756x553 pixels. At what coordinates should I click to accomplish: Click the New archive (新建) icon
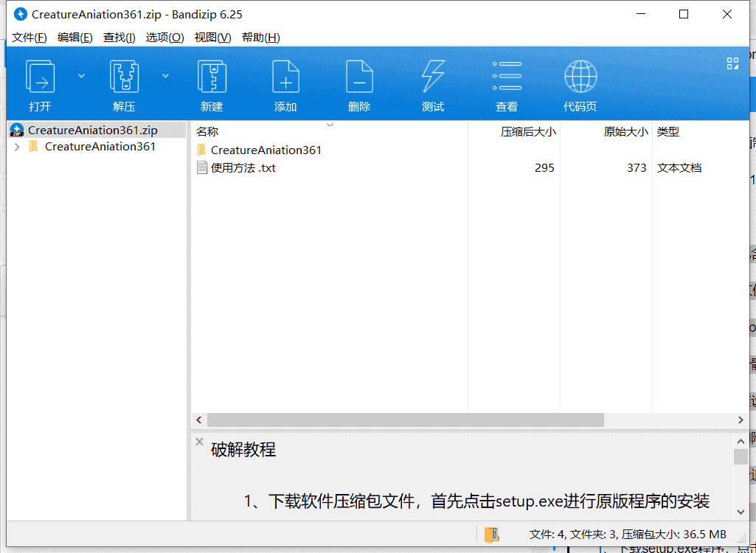tap(212, 77)
